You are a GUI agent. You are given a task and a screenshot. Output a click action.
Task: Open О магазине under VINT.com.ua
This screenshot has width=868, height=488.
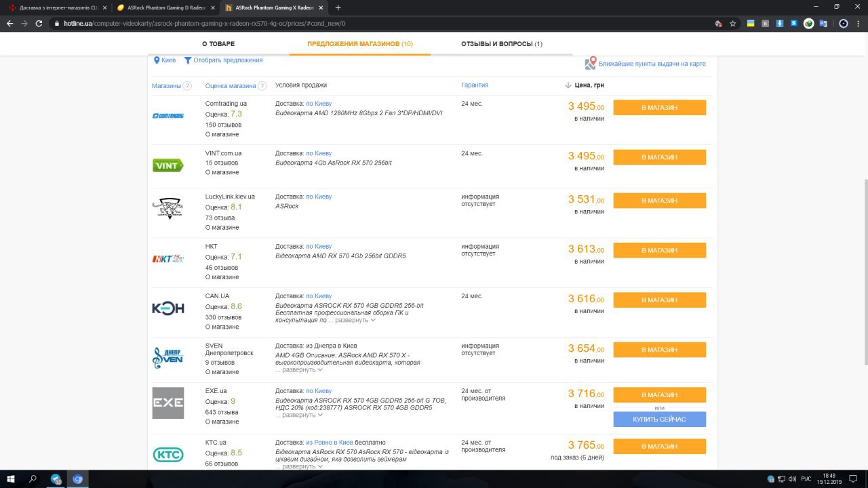(222, 172)
